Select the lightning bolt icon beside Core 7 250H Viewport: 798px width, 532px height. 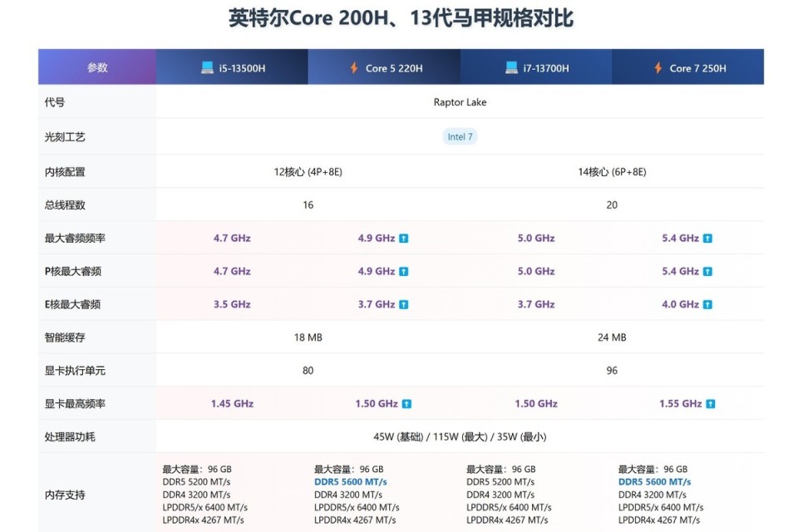coord(656,66)
